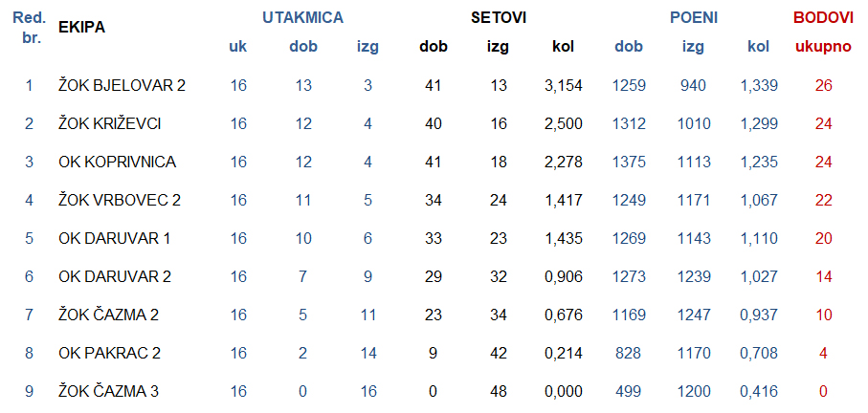Open ŽOK ČAZMA 2 team entry
The width and height of the screenshot is (868, 413).
[108, 315]
